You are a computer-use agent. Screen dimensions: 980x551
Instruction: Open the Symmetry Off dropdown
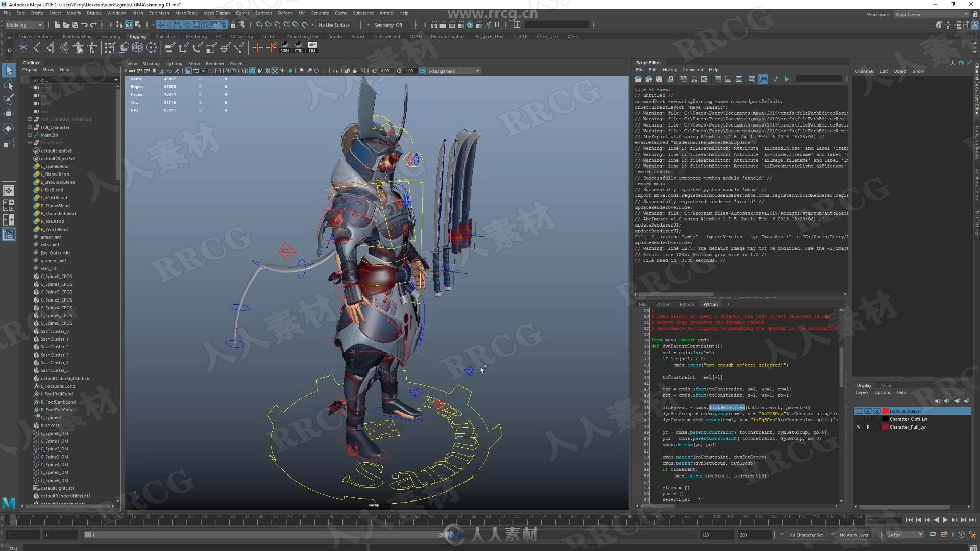pos(391,24)
